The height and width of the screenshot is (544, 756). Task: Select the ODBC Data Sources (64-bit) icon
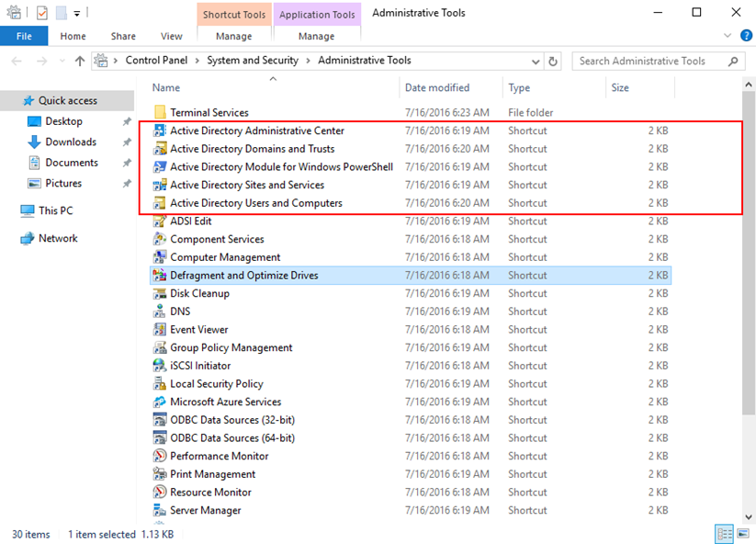160,438
